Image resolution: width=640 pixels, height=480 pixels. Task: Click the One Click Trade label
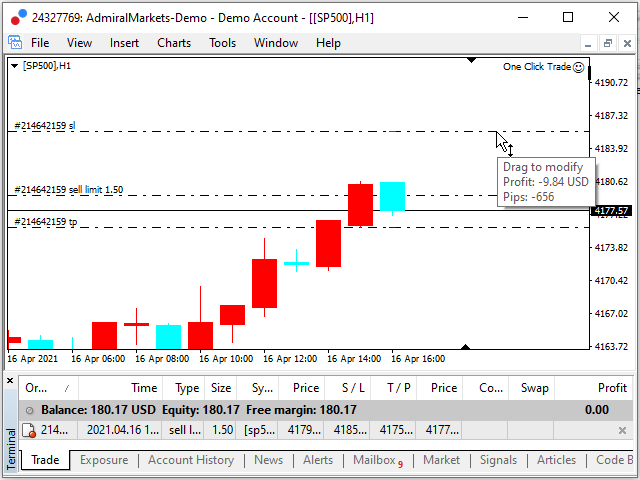(536, 67)
